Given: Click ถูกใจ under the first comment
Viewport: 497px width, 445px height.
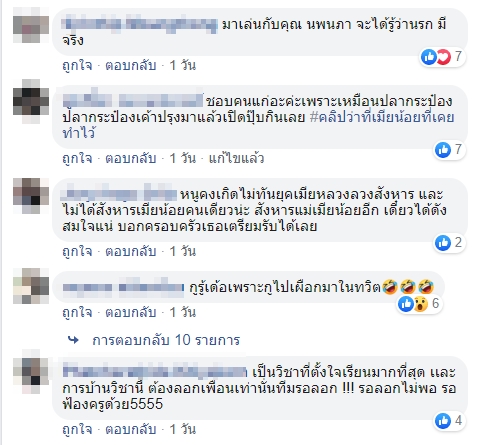Looking at the screenshot, I should click(77, 65).
